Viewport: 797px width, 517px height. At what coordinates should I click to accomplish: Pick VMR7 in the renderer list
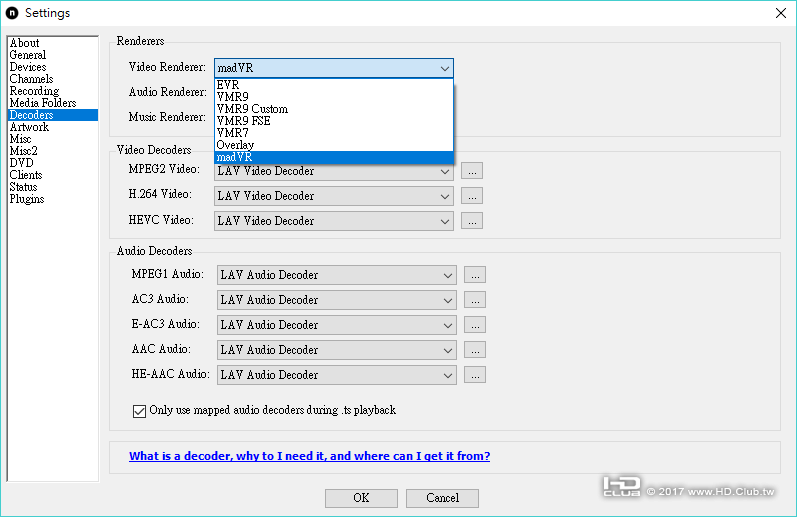tap(333, 133)
